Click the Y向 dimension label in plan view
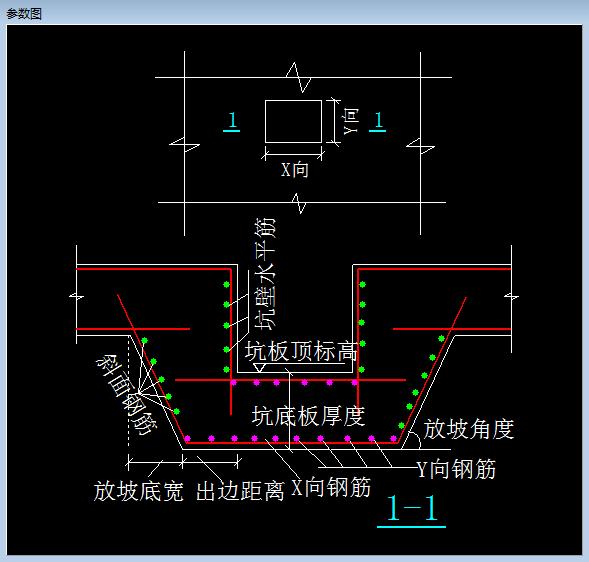Image resolution: width=589 pixels, height=562 pixels. tap(351, 121)
